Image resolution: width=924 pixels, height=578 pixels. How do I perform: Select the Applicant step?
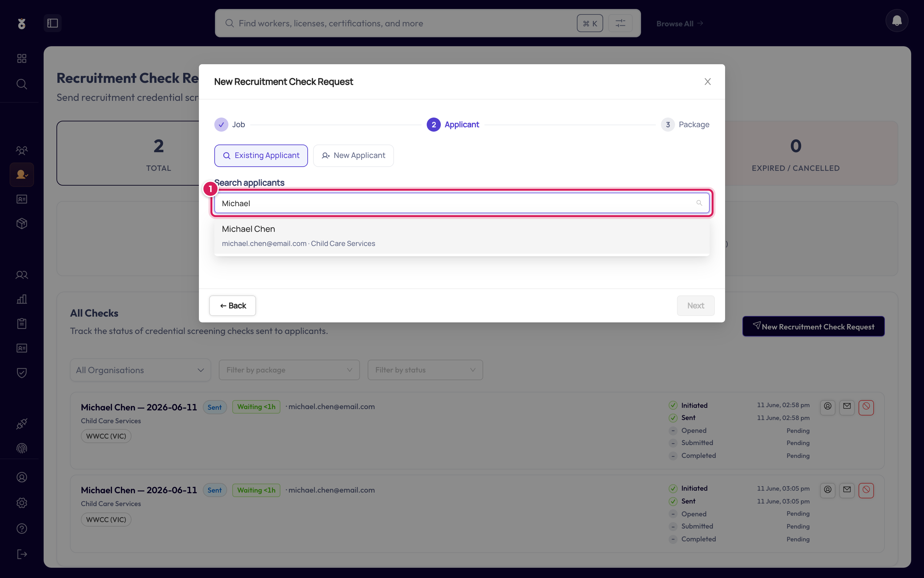coord(453,125)
